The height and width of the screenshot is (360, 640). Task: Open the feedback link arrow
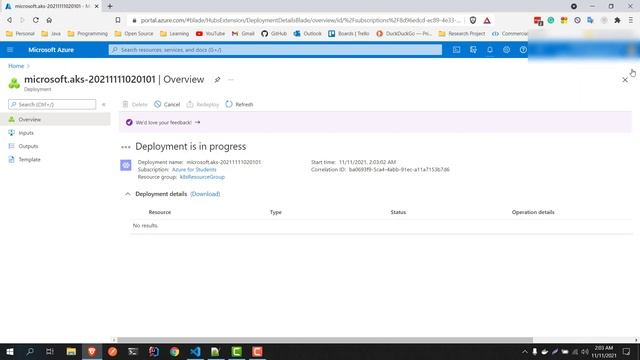[x=198, y=122]
